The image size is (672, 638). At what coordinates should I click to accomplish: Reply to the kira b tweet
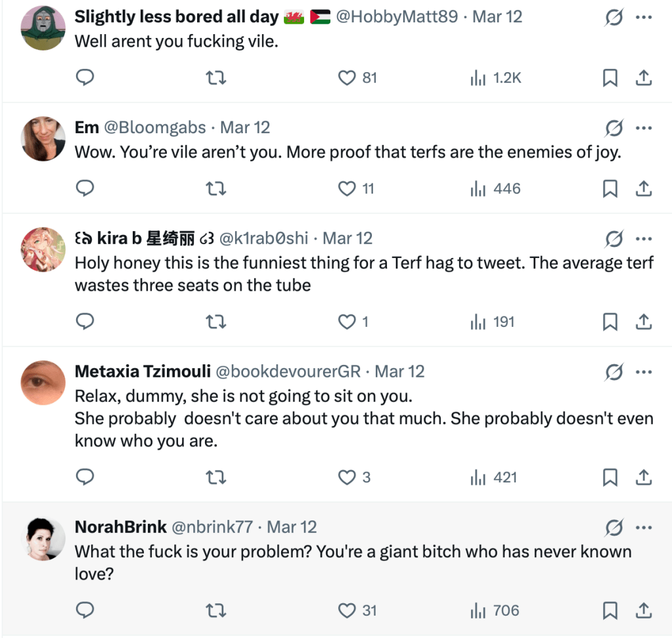pos(85,322)
